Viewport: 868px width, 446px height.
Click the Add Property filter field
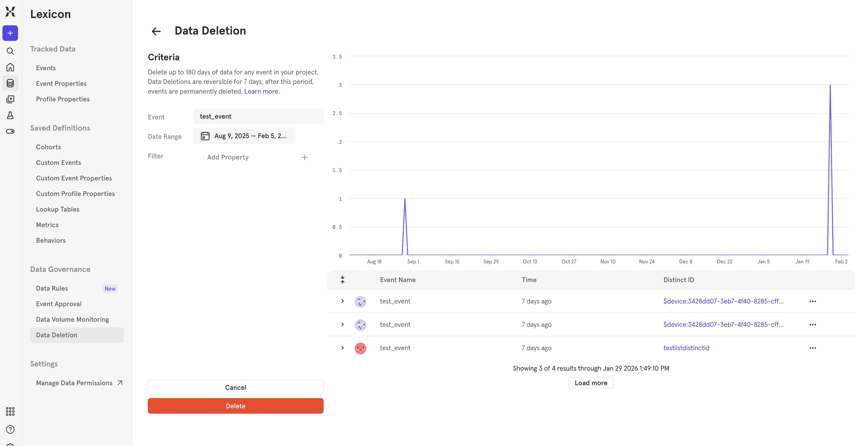(x=228, y=157)
